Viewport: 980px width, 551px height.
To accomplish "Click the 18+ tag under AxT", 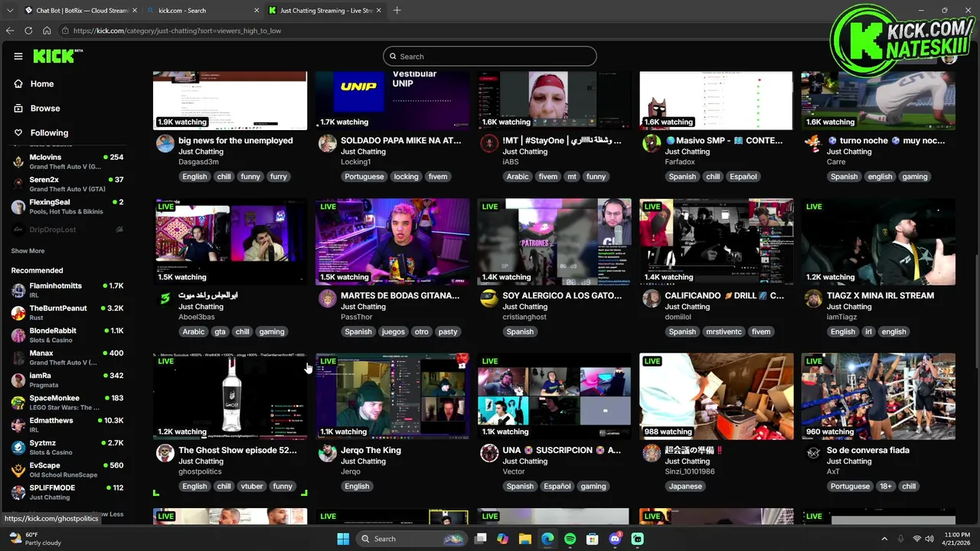I will tap(885, 487).
